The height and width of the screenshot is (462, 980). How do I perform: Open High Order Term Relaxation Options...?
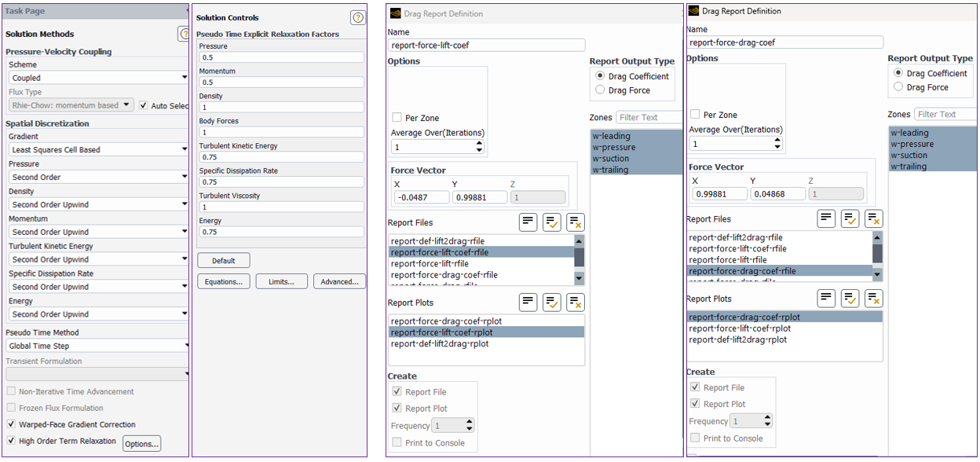tap(141, 444)
